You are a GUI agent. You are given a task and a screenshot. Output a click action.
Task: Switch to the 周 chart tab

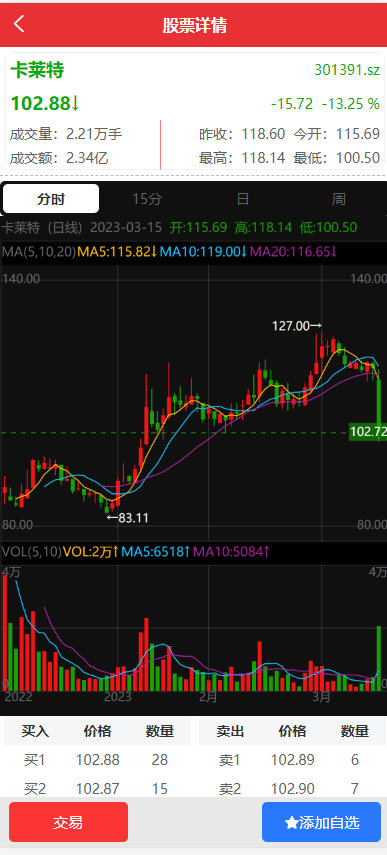pyautogui.click(x=338, y=199)
